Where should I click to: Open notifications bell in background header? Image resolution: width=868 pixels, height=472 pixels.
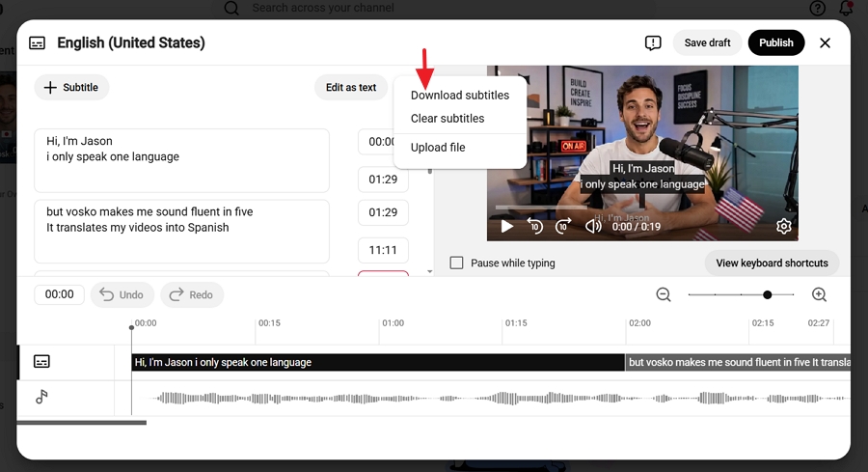(846, 8)
